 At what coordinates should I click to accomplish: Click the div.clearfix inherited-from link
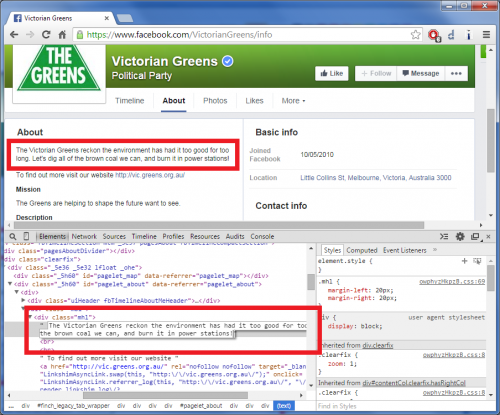[378, 345]
